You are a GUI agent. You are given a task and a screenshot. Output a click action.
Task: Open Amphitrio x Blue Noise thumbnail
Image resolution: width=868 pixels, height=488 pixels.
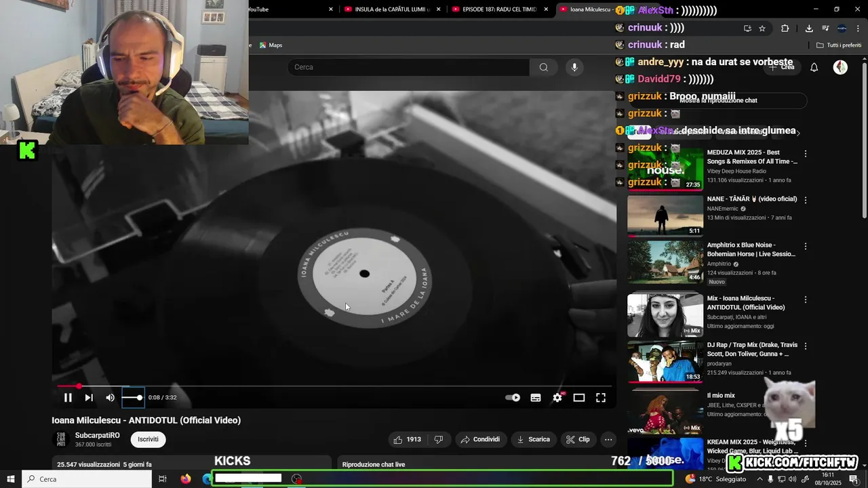coord(665,262)
